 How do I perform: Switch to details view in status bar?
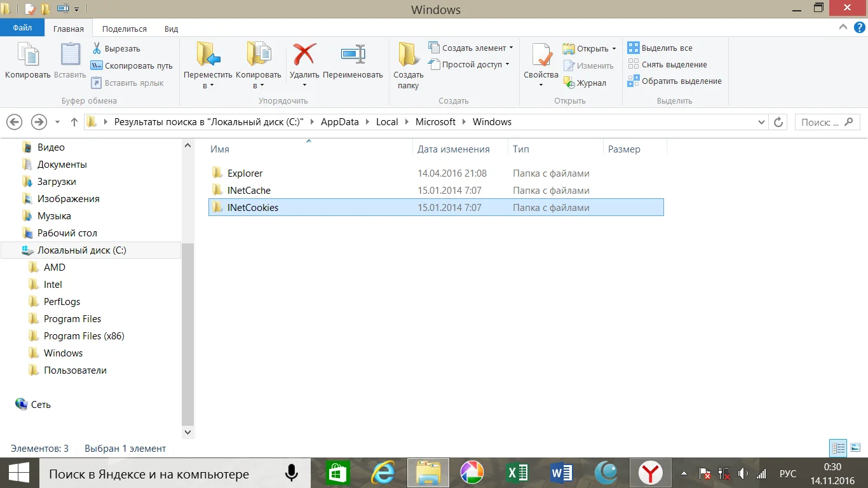(839, 448)
